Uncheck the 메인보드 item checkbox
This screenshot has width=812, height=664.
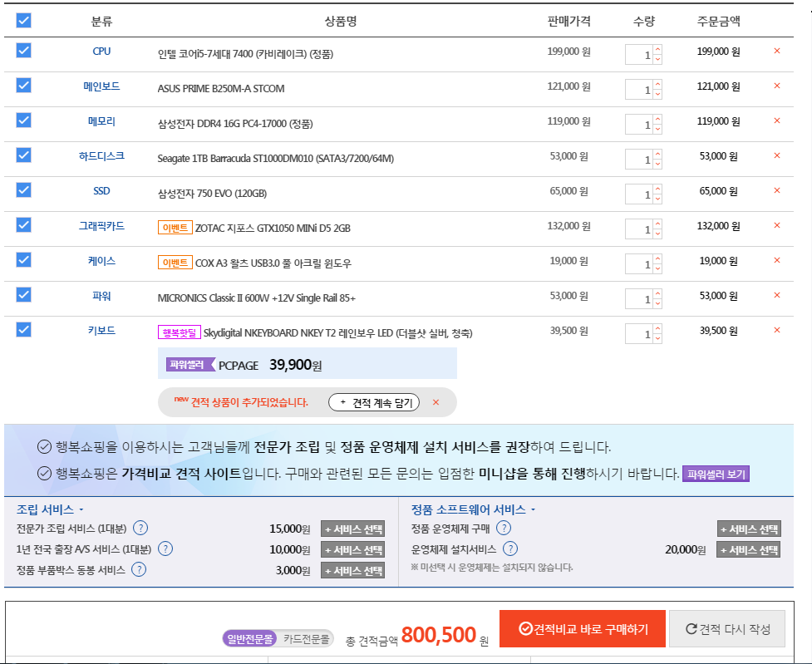tap(24, 85)
